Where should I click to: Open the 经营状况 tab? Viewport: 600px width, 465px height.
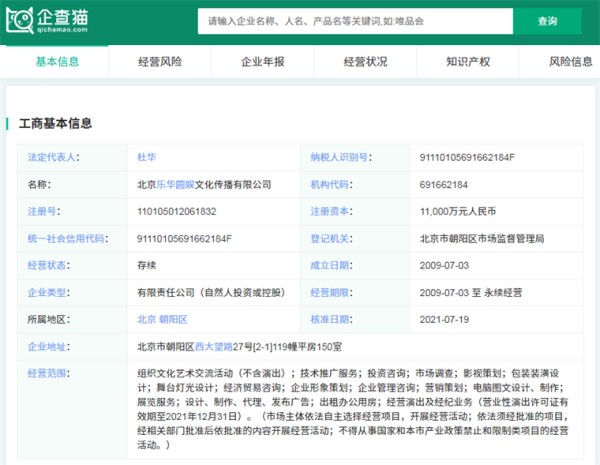tap(365, 62)
